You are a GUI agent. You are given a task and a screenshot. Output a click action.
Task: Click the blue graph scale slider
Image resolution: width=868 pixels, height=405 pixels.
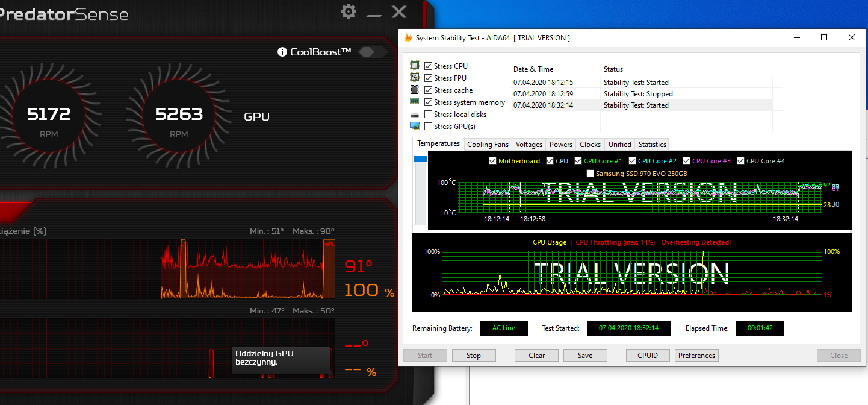(x=420, y=159)
